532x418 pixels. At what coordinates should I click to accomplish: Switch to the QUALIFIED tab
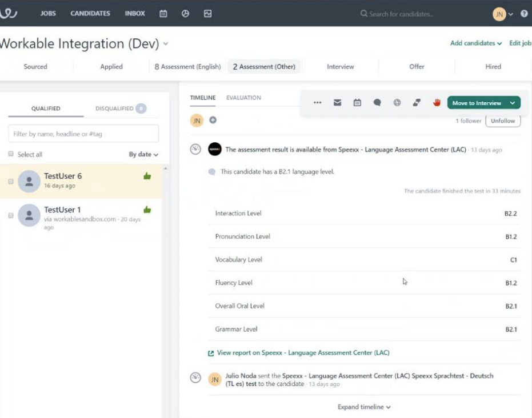click(x=46, y=108)
